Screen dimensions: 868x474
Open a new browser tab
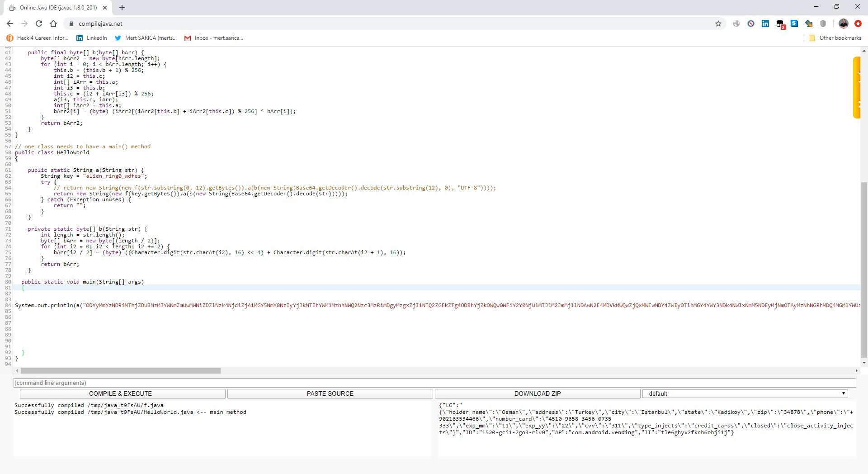coord(122,8)
